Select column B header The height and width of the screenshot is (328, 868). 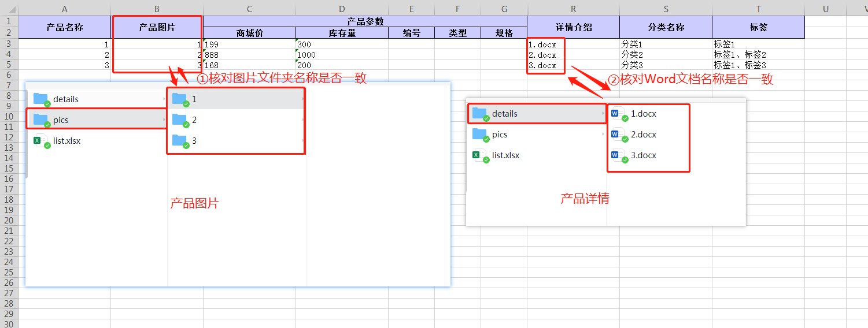(157, 8)
